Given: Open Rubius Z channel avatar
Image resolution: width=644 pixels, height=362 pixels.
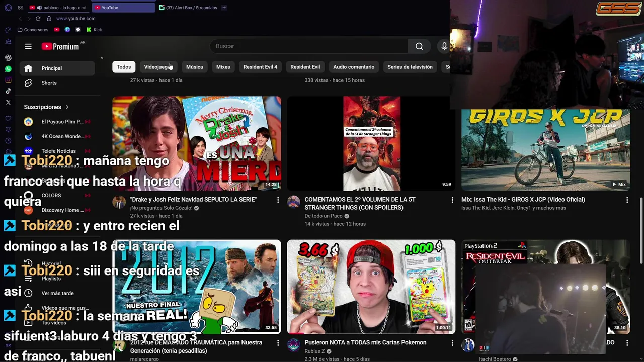Looking at the screenshot, I should (x=293, y=345).
